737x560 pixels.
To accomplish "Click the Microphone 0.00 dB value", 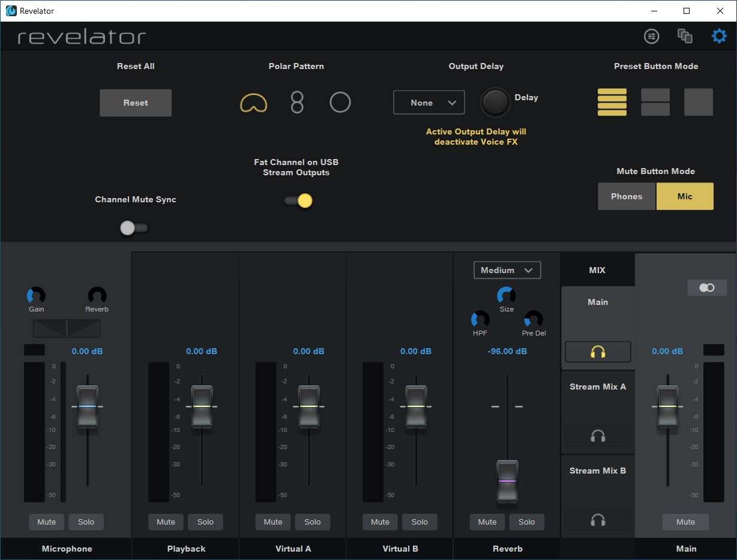I will point(87,351).
